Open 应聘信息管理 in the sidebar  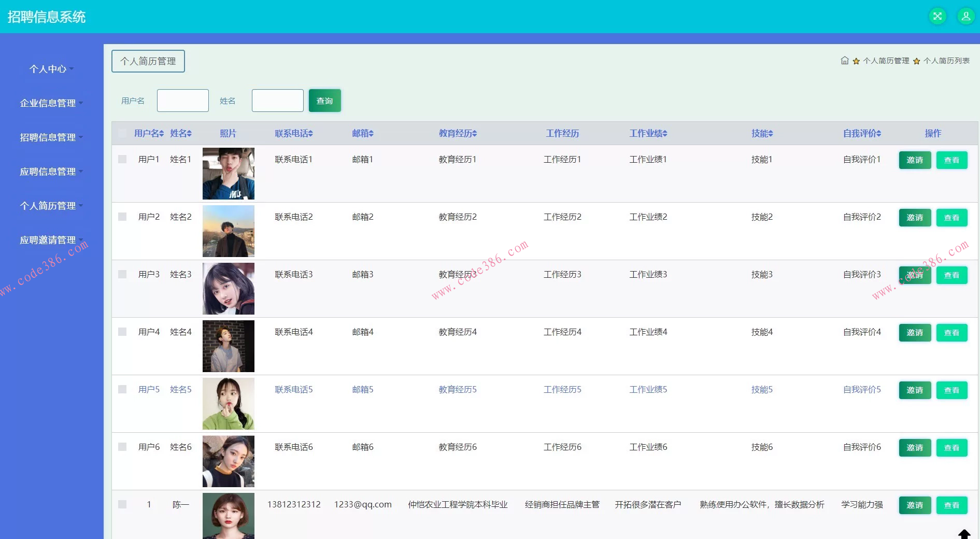tap(51, 172)
